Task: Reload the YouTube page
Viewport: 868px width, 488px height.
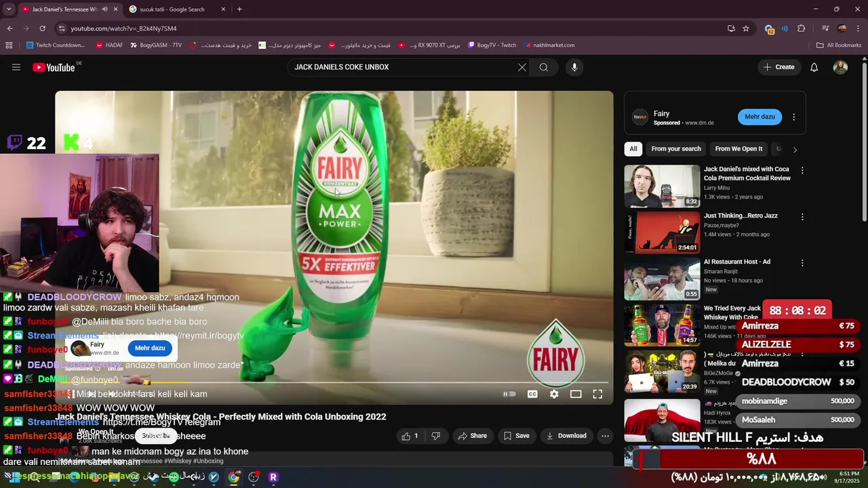Action: pyautogui.click(x=42, y=28)
